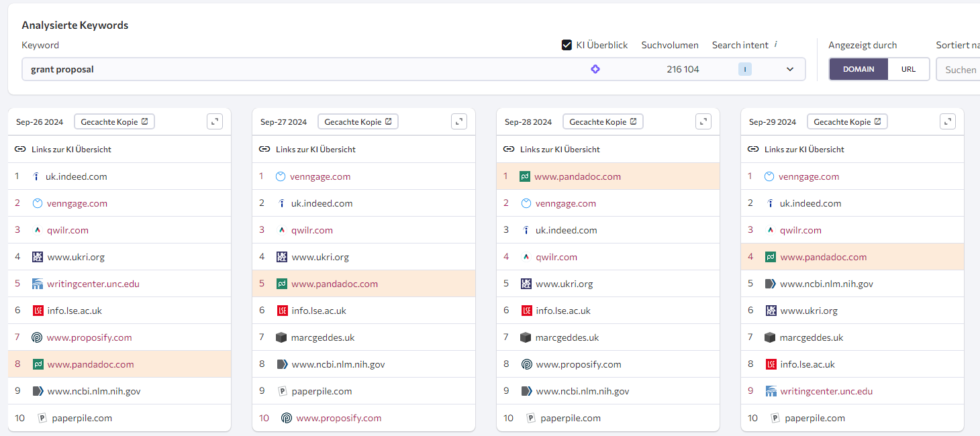This screenshot has height=436, width=980.
Task: Click info.lse.ac.uk in Sep-28 column
Action: coord(563,311)
